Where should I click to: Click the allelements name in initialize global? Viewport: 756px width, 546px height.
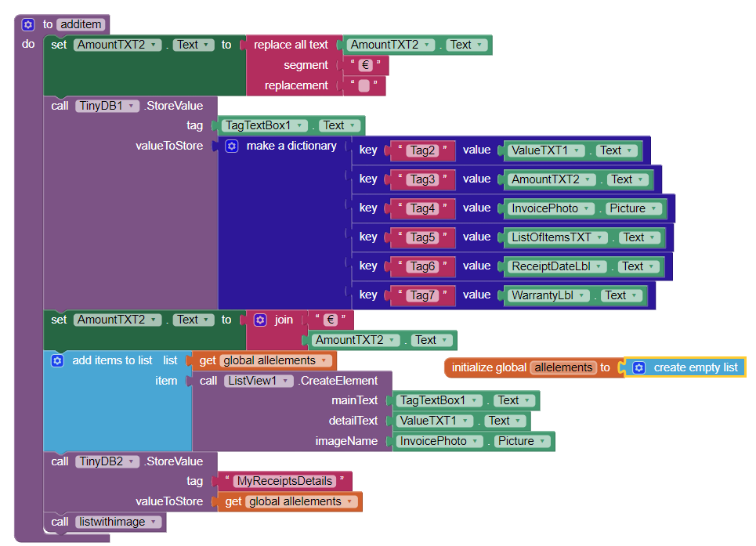[563, 367]
